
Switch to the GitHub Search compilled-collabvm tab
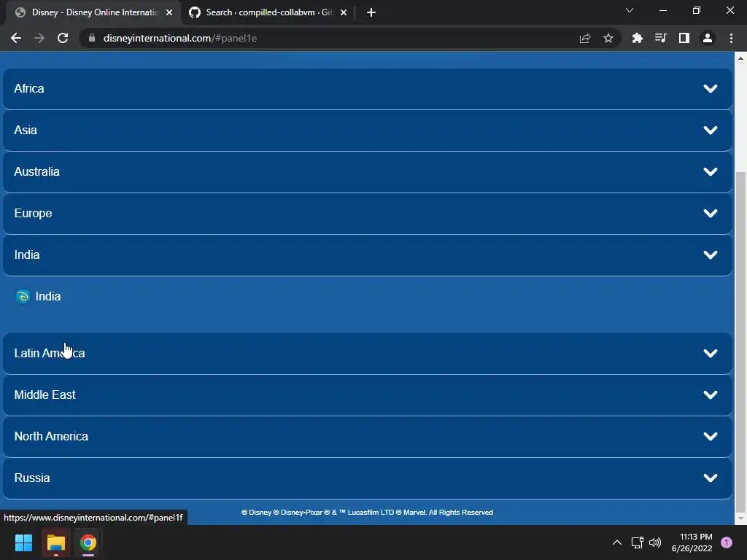coord(268,12)
